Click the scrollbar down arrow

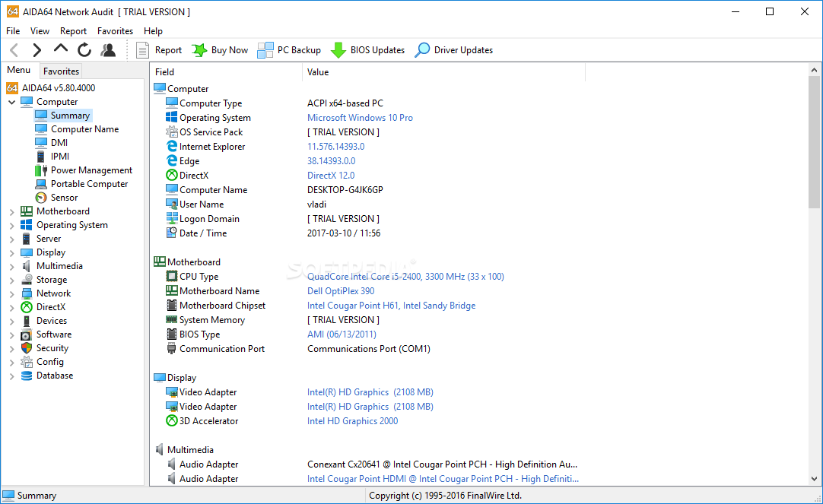coord(814,478)
